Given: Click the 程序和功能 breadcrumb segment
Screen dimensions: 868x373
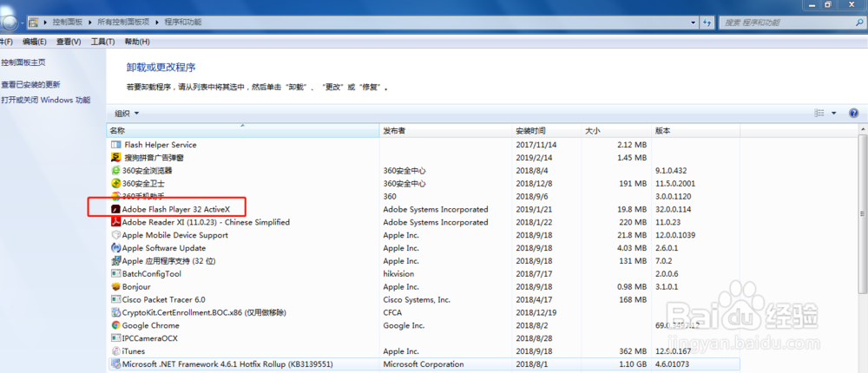Looking at the screenshot, I should point(182,23).
